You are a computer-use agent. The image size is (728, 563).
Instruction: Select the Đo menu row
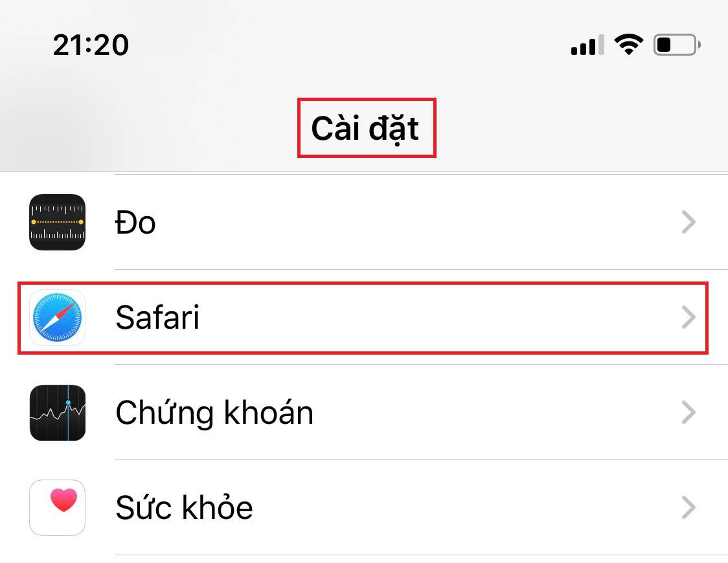coord(363,223)
